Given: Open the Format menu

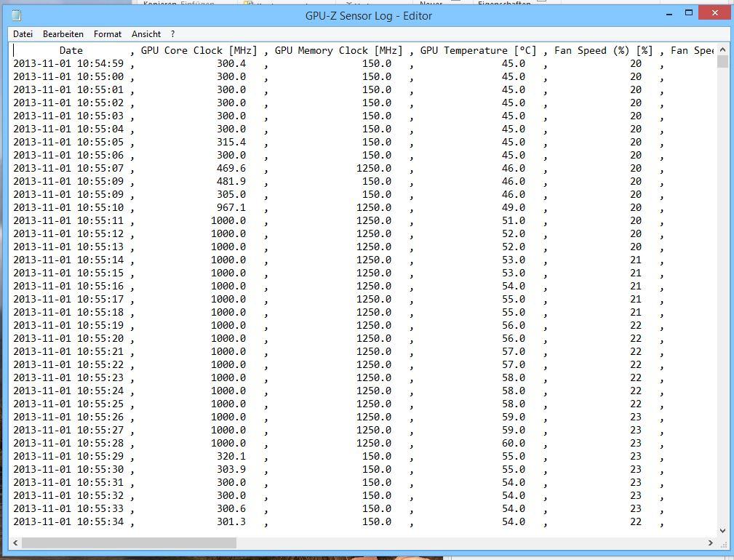Looking at the screenshot, I should pyautogui.click(x=107, y=34).
